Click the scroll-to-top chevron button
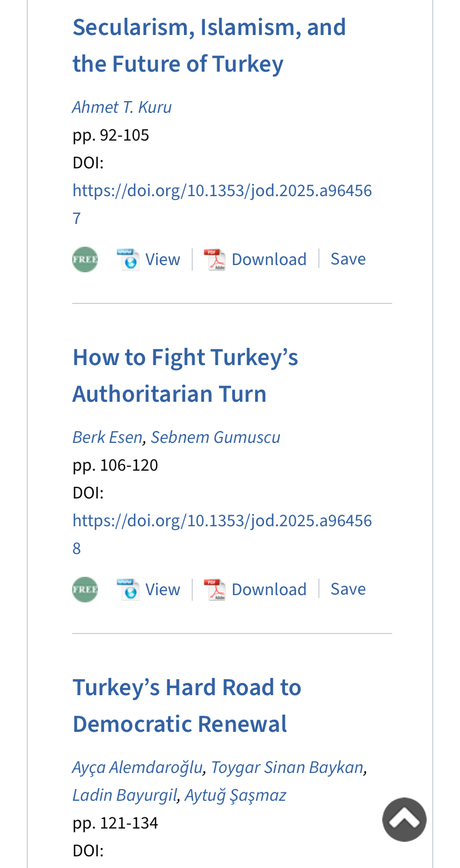Viewport: 460px width, 868px height. pyautogui.click(x=404, y=819)
